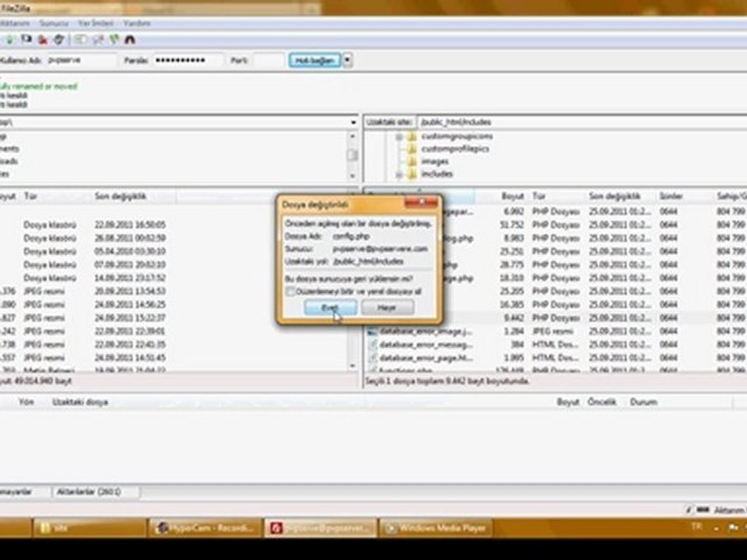Click the green refresh arrow toolbar icon
The width and height of the screenshot is (747, 560).
coord(10,40)
